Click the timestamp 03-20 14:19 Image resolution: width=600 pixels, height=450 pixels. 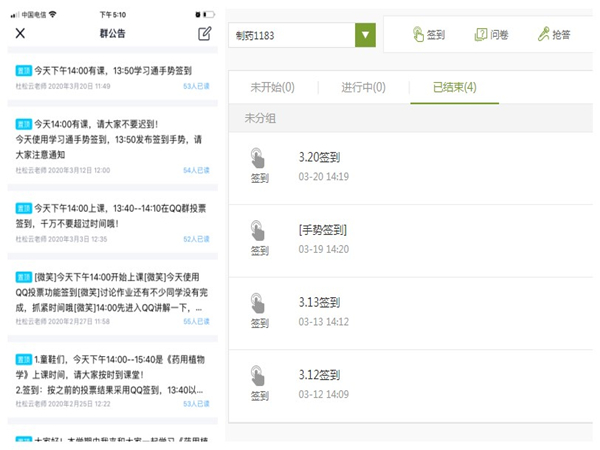coord(324,176)
